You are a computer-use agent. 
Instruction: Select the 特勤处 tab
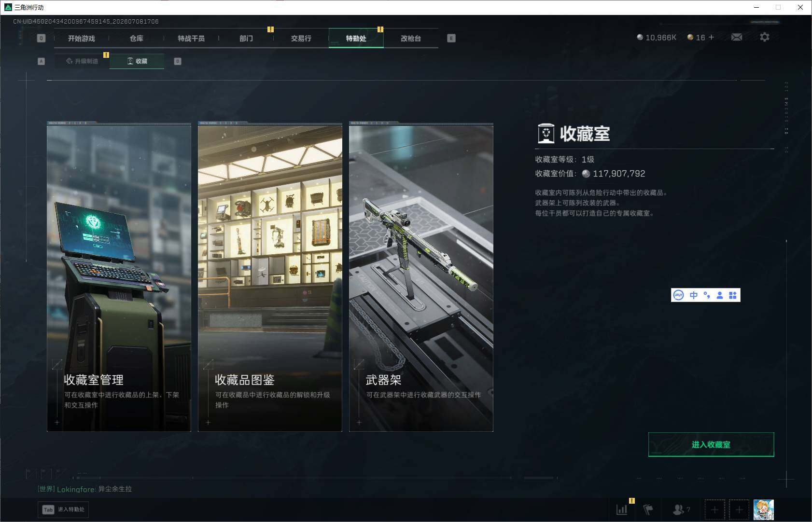point(356,38)
